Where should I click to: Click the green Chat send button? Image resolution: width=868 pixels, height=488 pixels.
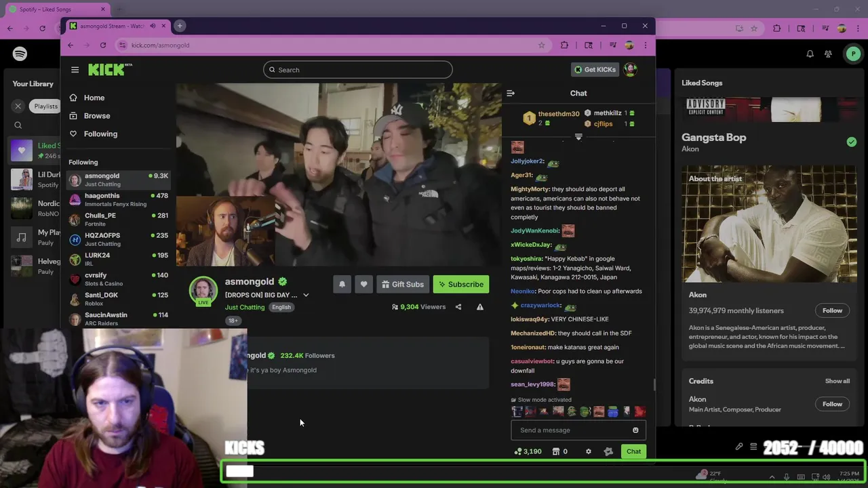point(633,451)
